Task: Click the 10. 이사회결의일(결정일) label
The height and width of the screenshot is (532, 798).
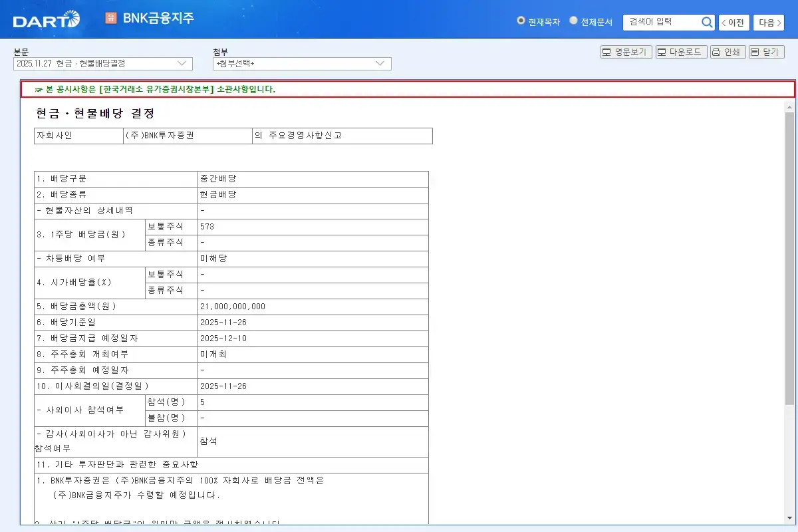Action: click(x=92, y=386)
